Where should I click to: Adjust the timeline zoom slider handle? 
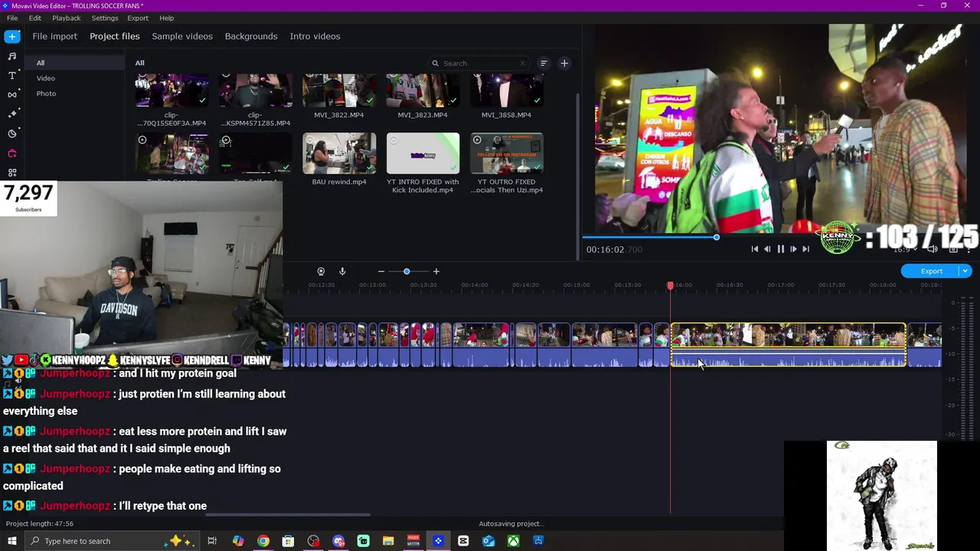[407, 272]
